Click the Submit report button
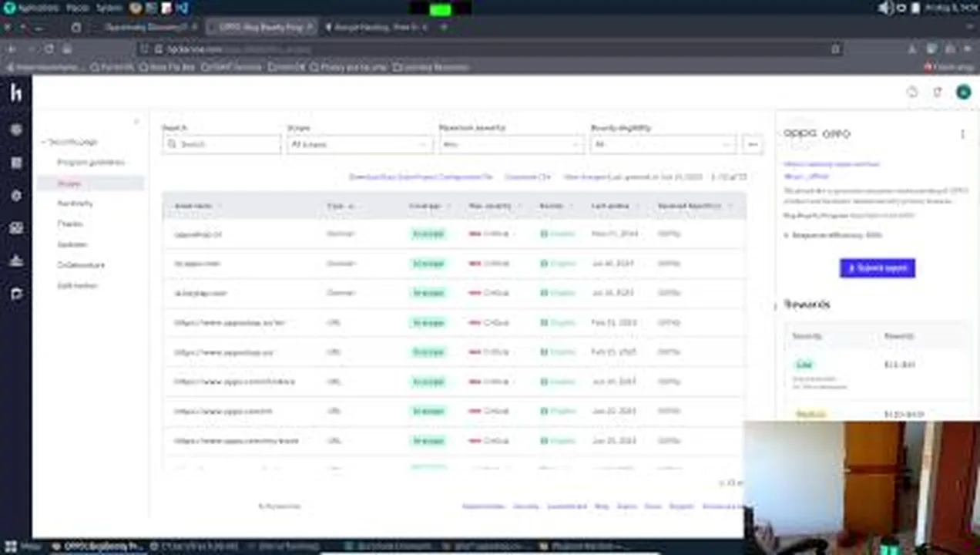Viewport: 980px width, 555px height. pyautogui.click(x=878, y=268)
